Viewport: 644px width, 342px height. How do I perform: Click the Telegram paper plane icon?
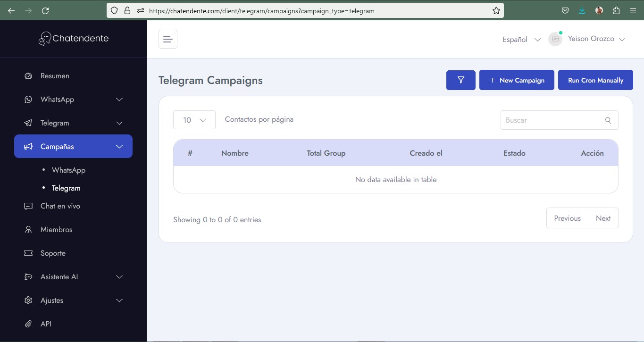tap(28, 123)
